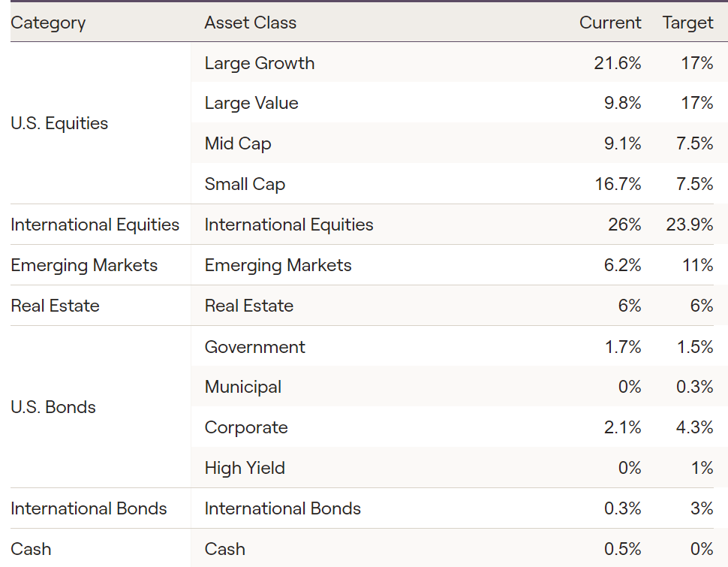Click the International Equities category cell
728x567 pixels.
[x=95, y=225]
